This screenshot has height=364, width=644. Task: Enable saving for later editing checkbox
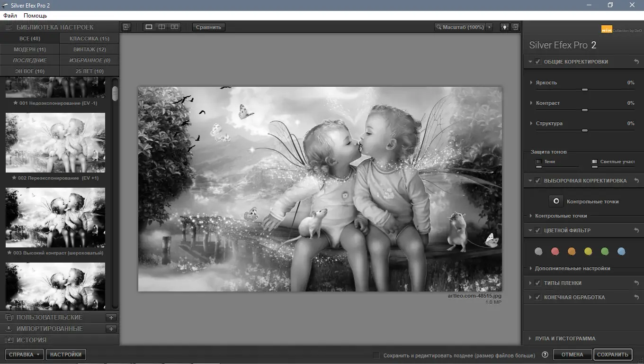(376, 355)
